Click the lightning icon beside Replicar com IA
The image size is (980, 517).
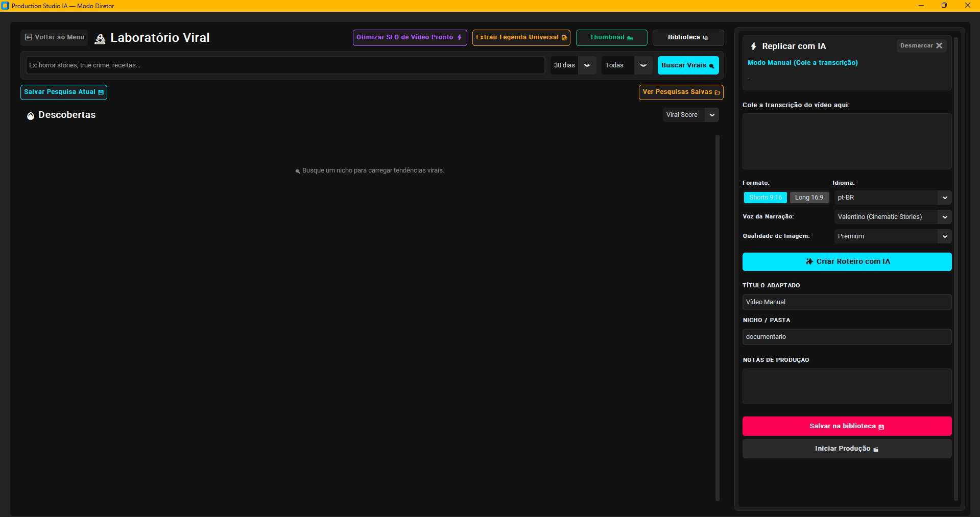pos(754,46)
